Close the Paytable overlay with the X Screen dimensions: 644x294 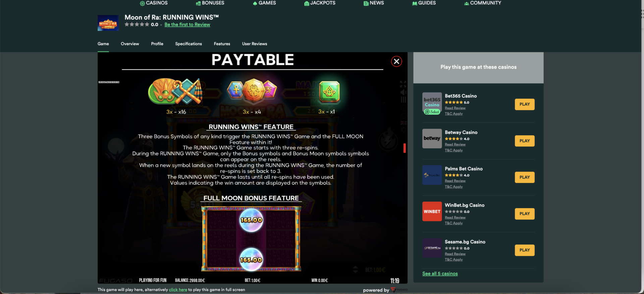click(396, 61)
